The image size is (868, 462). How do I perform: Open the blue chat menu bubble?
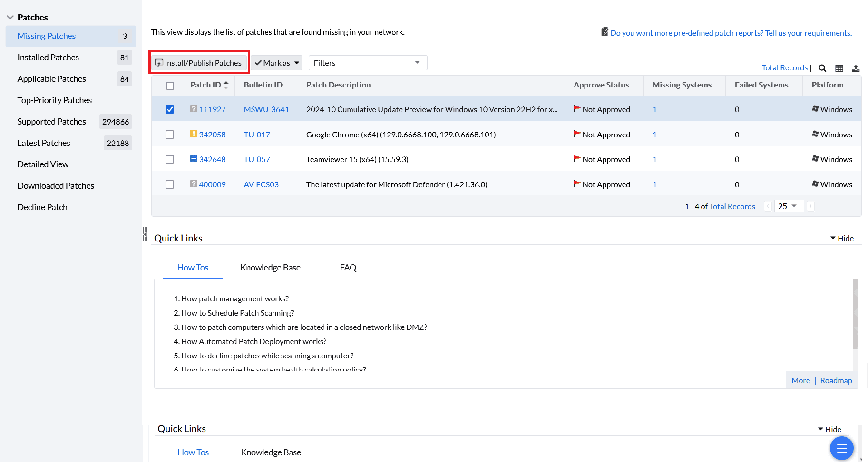841,448
